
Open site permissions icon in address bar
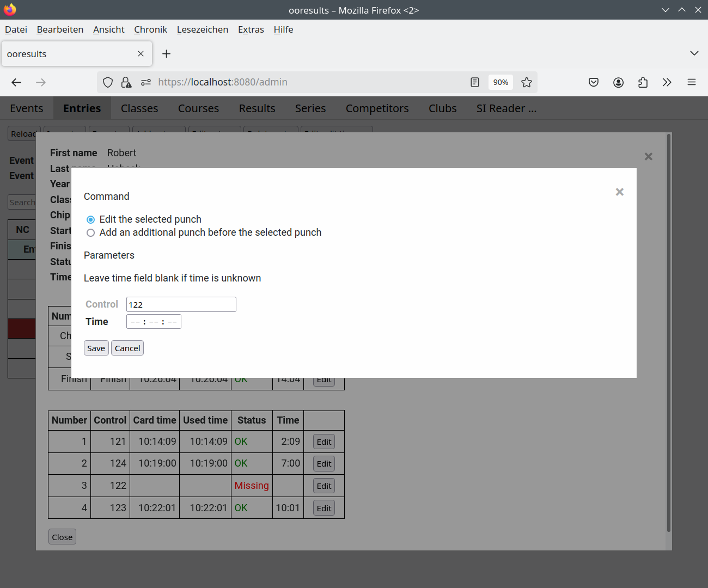tap(146, 82)
